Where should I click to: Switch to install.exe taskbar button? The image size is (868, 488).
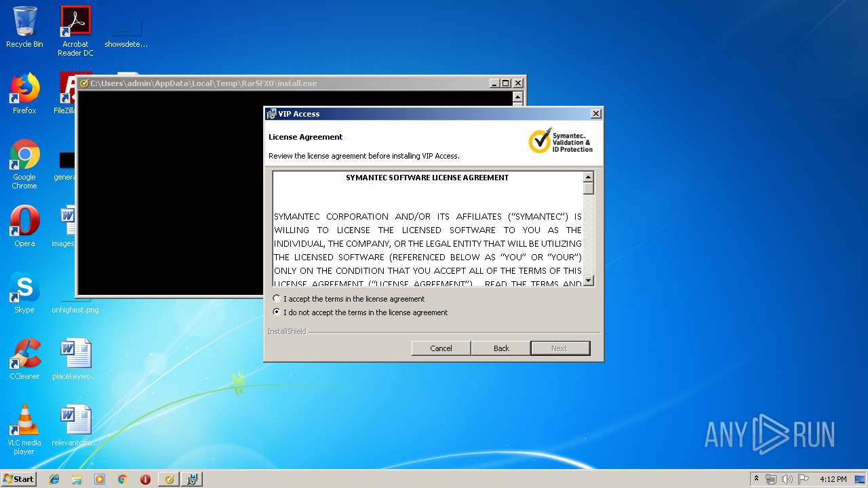pos(169,479)
